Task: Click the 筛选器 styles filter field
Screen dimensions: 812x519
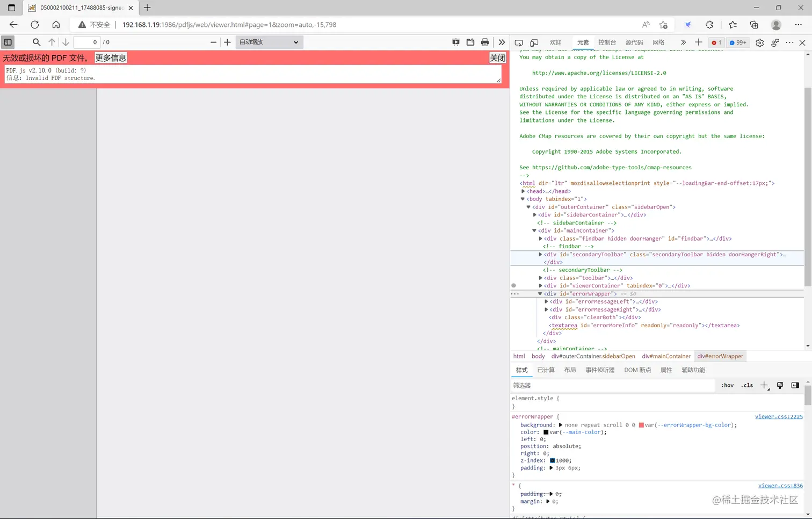Action: click(x=613, y=385)
